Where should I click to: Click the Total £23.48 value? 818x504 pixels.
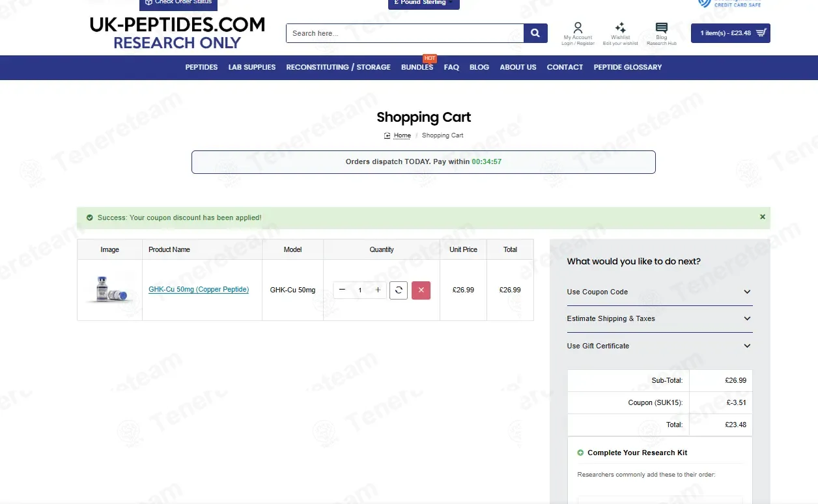pyautogui.click(x=735, y=425)
